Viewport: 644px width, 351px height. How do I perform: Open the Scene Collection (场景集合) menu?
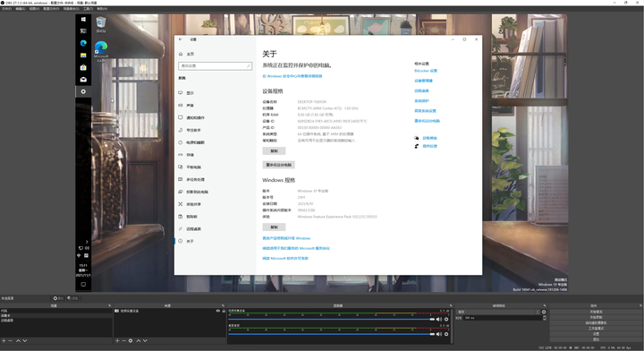click(x=72, y=9)
